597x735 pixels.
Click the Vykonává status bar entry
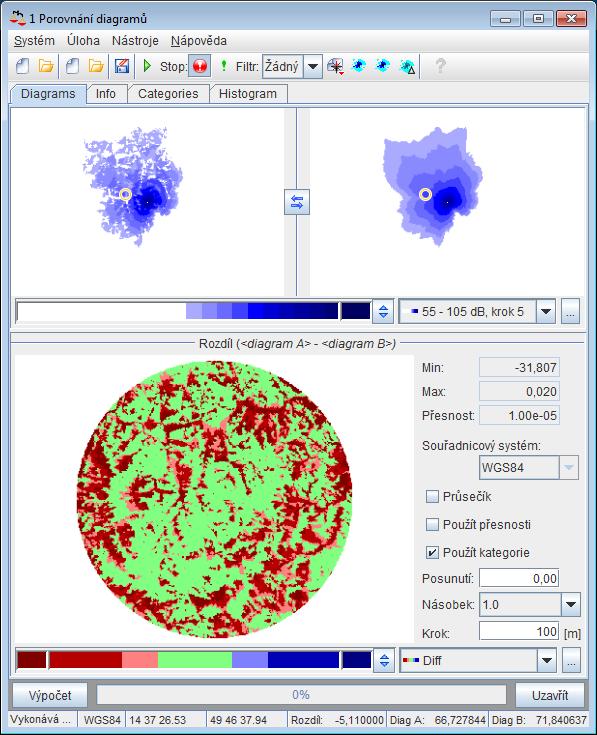[41, 720]
